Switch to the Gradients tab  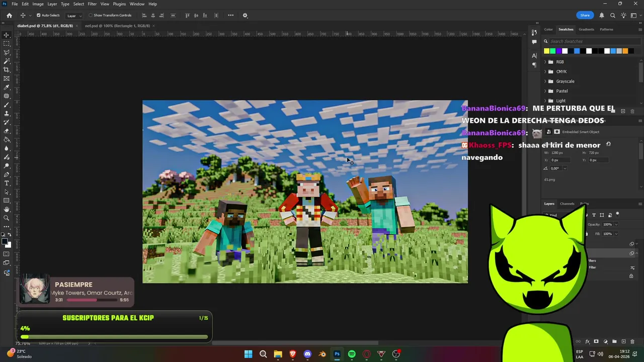point(586,29)
